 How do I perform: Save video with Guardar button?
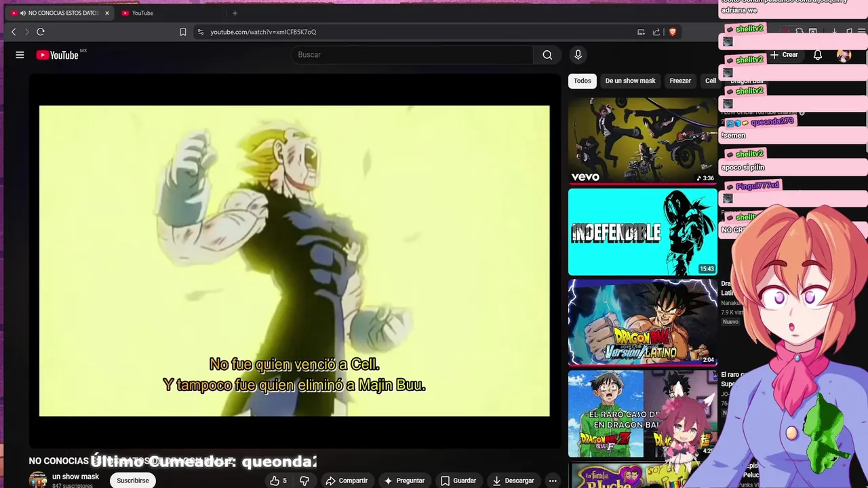pos(458,481)
